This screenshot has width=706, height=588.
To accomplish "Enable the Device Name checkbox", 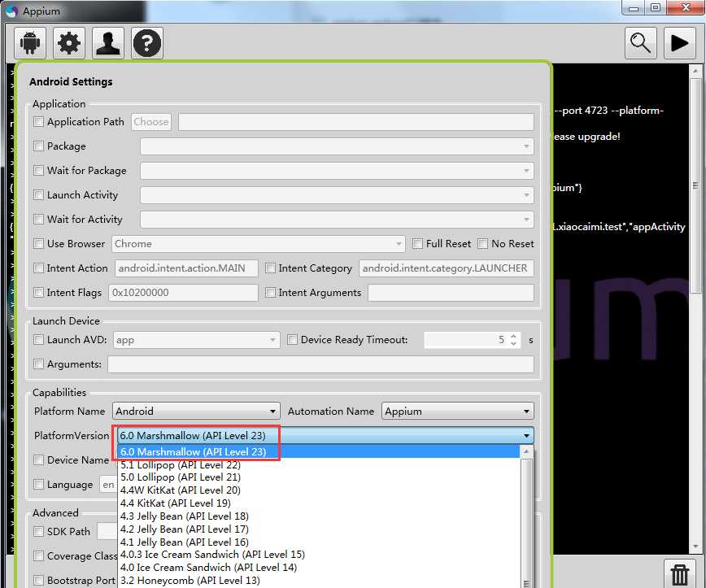I will point(39,460).
